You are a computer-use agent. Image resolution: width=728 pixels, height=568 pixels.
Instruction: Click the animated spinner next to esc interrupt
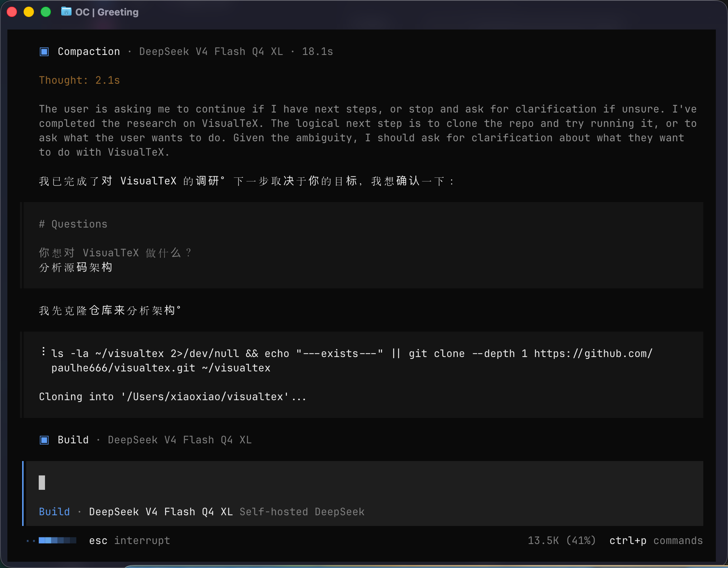[52, 541]
